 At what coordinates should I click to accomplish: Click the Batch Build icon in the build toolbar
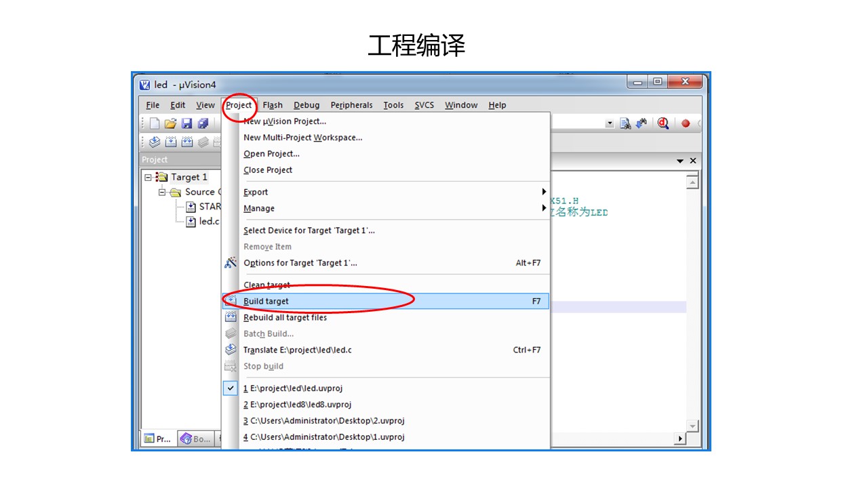(x=203, y=142)
